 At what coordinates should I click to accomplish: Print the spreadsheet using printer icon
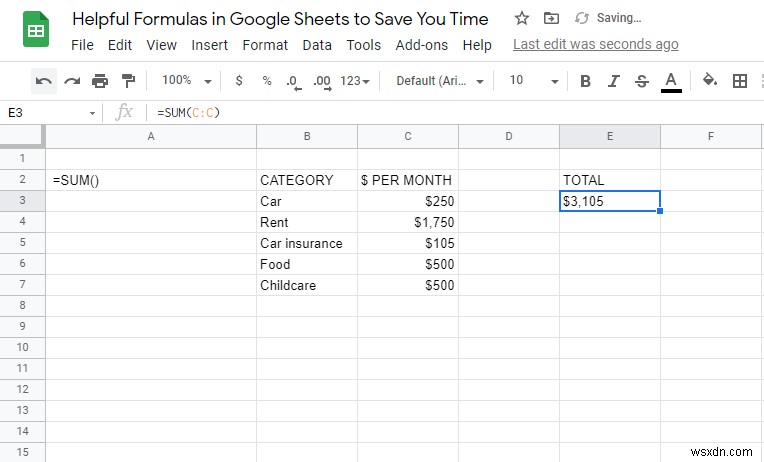point(100,81)
